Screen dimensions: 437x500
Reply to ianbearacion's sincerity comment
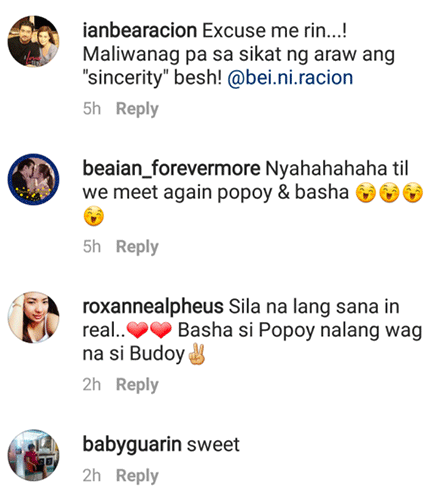pyautogui.click(x=137, y=109)
